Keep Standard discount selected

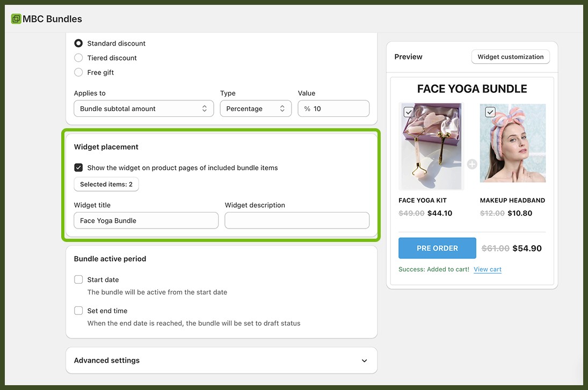pyautogui.click(x=78, y=43)
